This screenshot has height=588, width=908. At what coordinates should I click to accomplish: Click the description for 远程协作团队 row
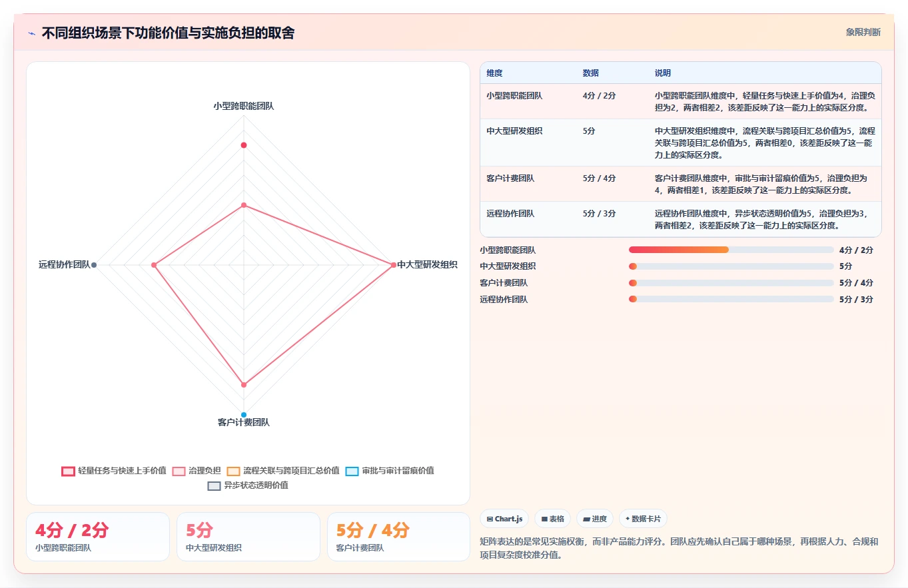pyautogui.click(x=765, y=219)
